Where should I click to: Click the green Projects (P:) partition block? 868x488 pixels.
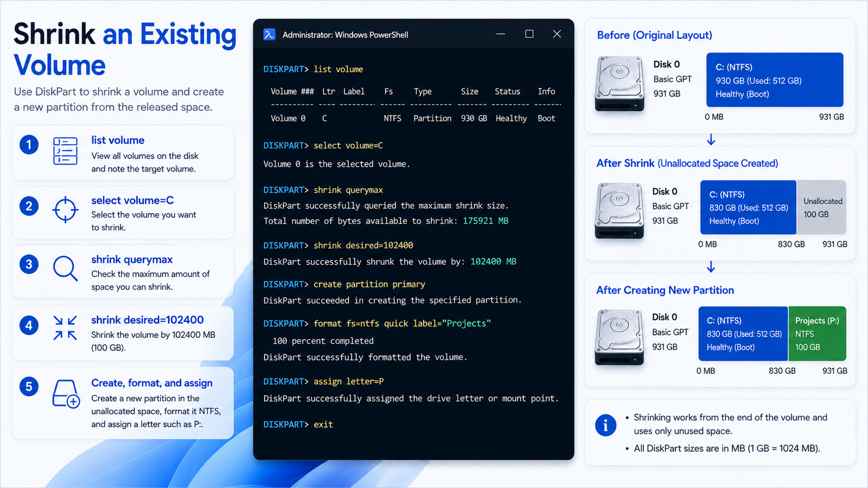point(817,333)
